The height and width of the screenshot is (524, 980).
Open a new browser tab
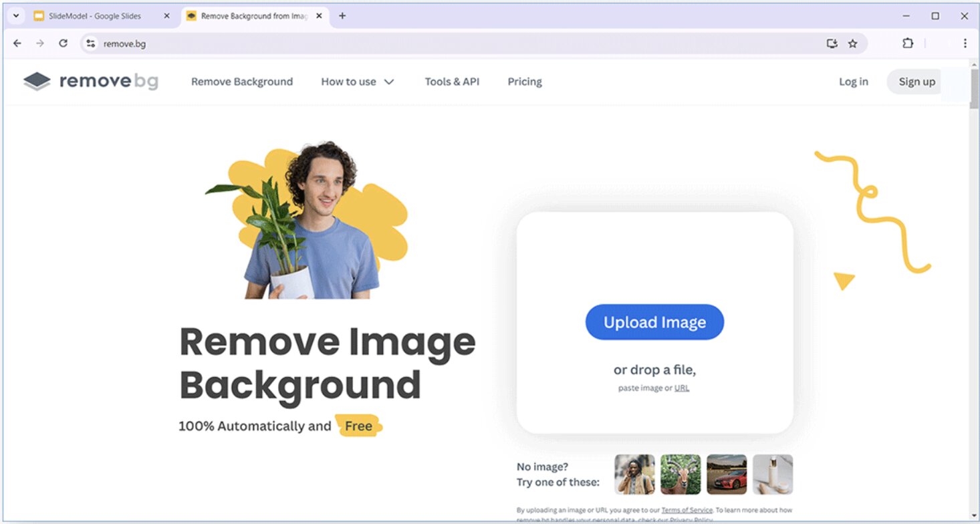pyautogui.click(x=342, y=16)
